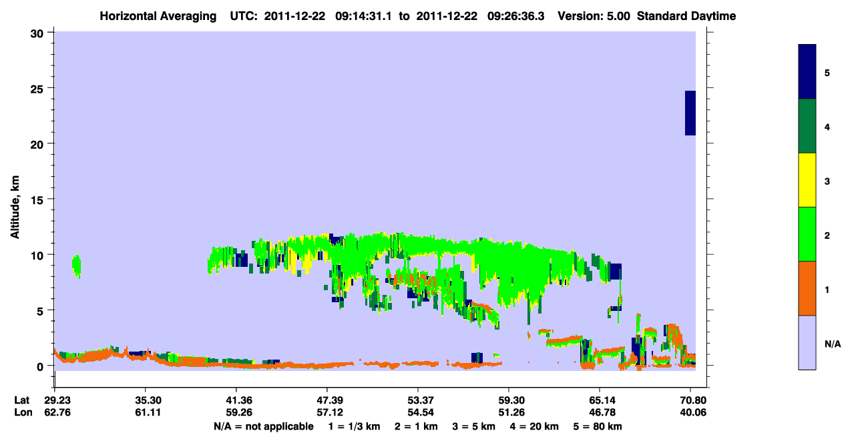Click the small isolated green cloud near 9 km
868x445 pixels.
(77, 266)
